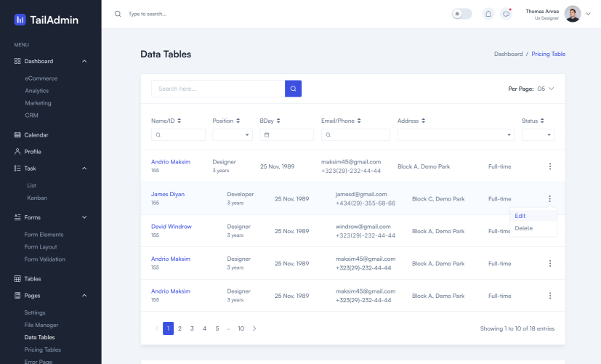Go to page 5
This screenshot has height=364, width=601.
217,328
